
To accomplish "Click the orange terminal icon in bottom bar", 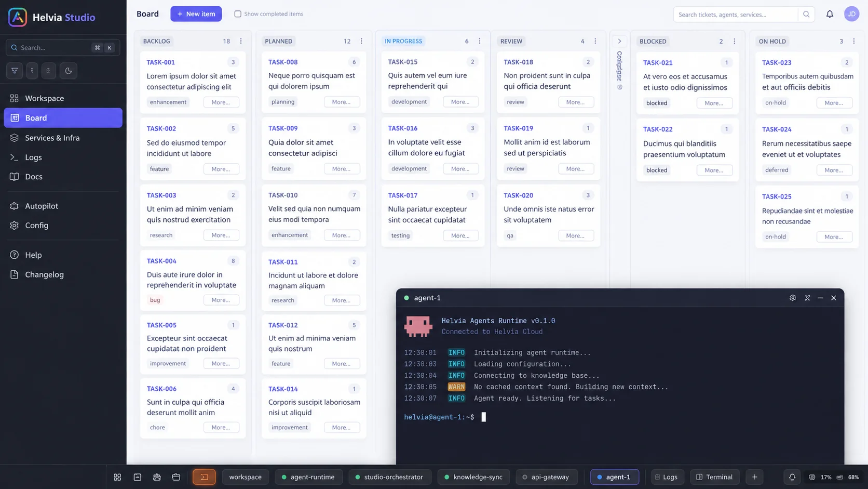I will [x=204, y=477].
